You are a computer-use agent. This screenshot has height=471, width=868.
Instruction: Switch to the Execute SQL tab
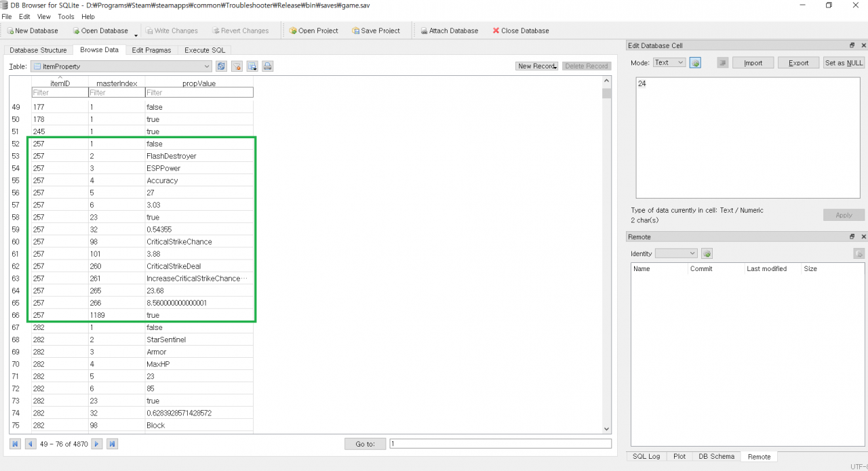pyautogui.click(x=205, y=50)
